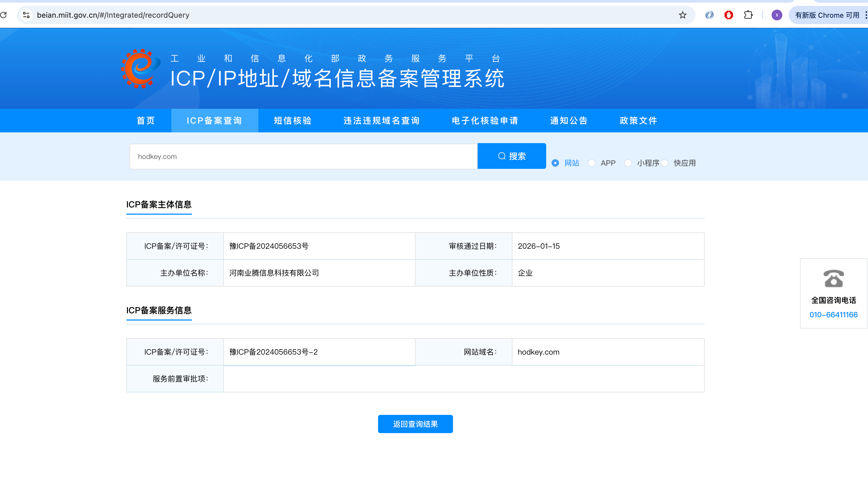Open site information icon in address bar
The height and width of the screenshot is (491, 868).
click(26, 15)
